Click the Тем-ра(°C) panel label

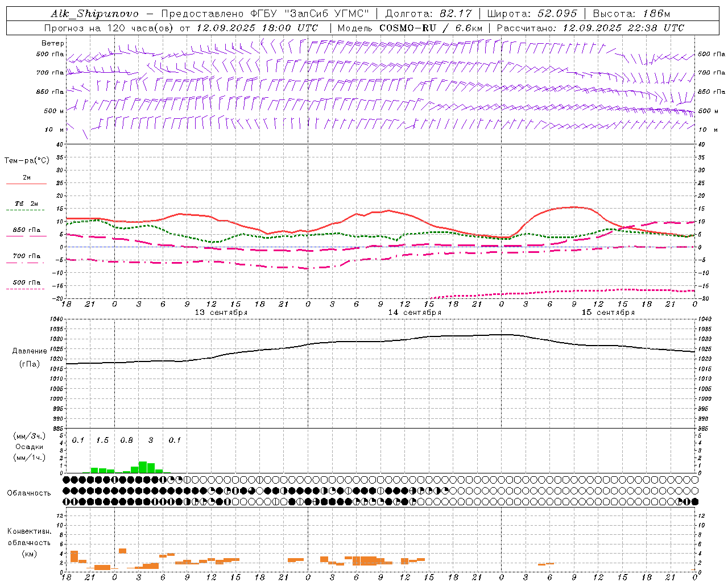click(27, 161)
